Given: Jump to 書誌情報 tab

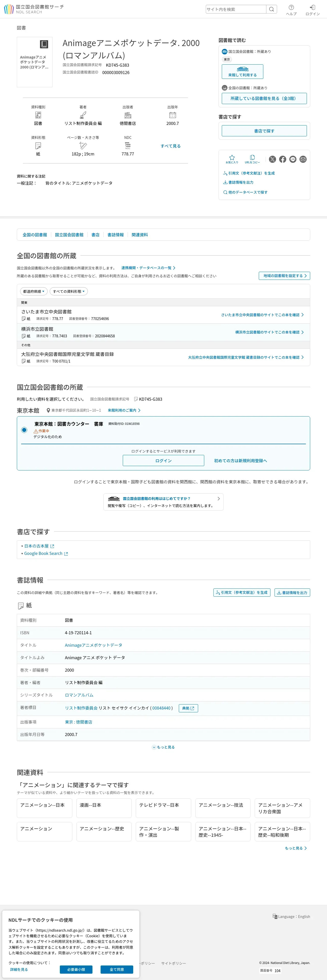Looking at the screenshot, I should coord(115,235).
